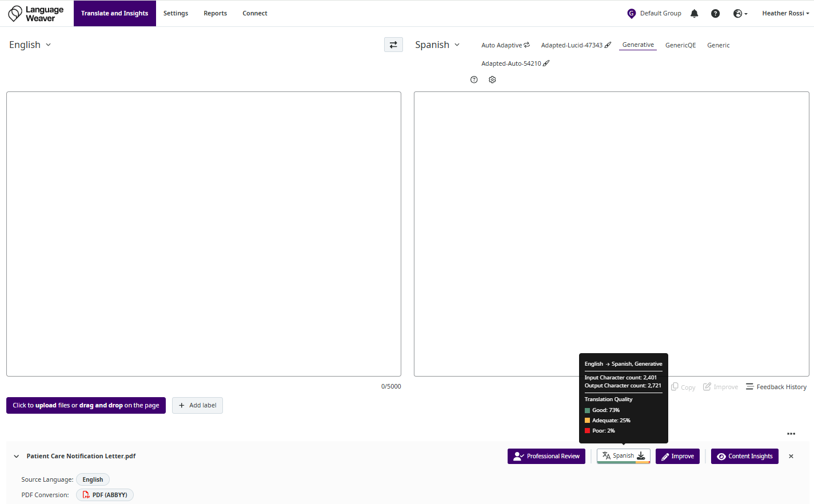Open the model settings gear icon
814x504 pixels.
492,80
